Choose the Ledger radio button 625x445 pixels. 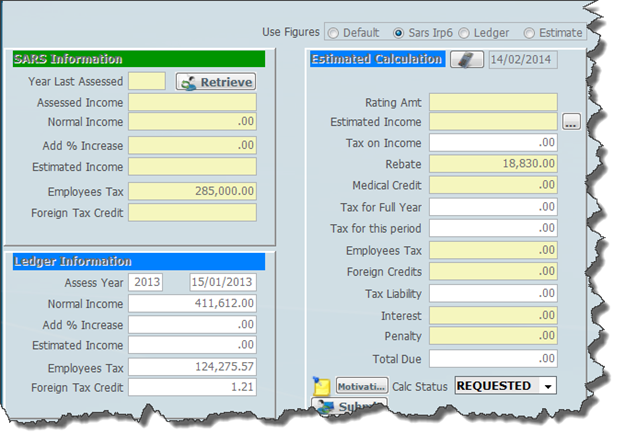tap(466, 33)
